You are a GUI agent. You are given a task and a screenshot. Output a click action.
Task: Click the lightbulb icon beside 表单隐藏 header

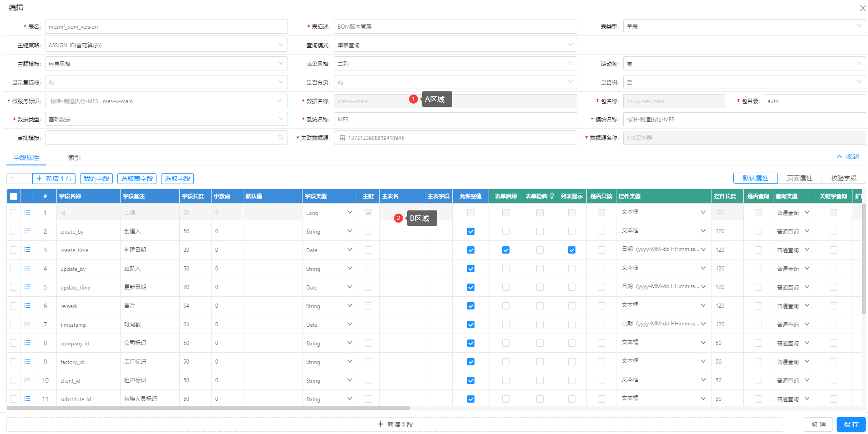tap(552, 196)
